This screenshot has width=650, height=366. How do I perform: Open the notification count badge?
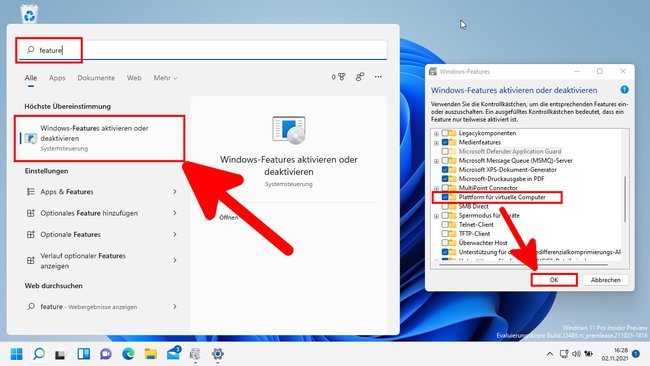click(636, 354)
